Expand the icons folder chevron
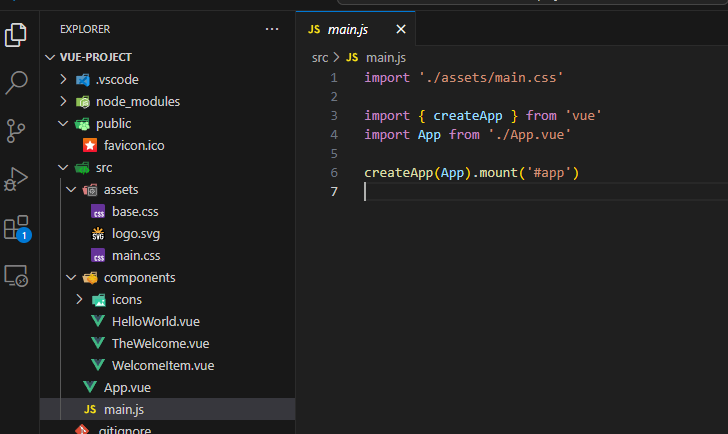The width and height of the screenshot is (728, 434). (x=79, y=299)
